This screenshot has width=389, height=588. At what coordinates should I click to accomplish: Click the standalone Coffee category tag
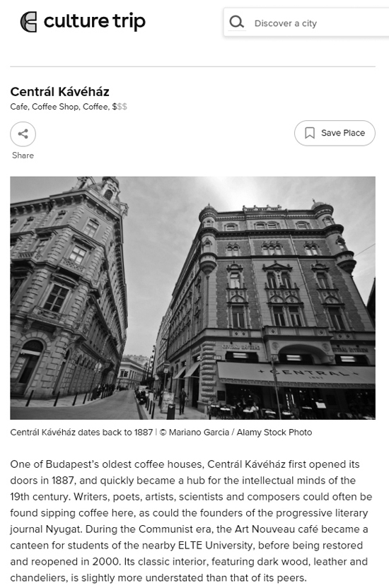[95, 107]
